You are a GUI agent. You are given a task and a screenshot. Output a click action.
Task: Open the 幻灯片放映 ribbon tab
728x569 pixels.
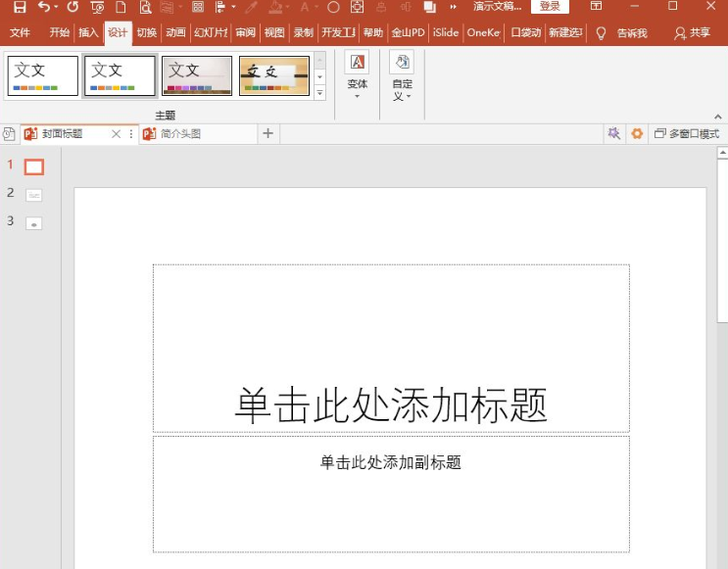pos(211,32)
